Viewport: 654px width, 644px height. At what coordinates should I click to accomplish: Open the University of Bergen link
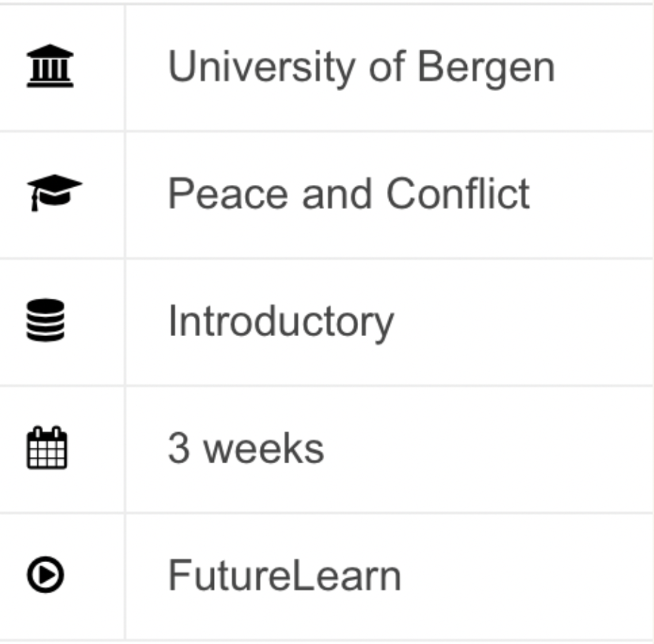pyautogui.click(x=361, y=67)
